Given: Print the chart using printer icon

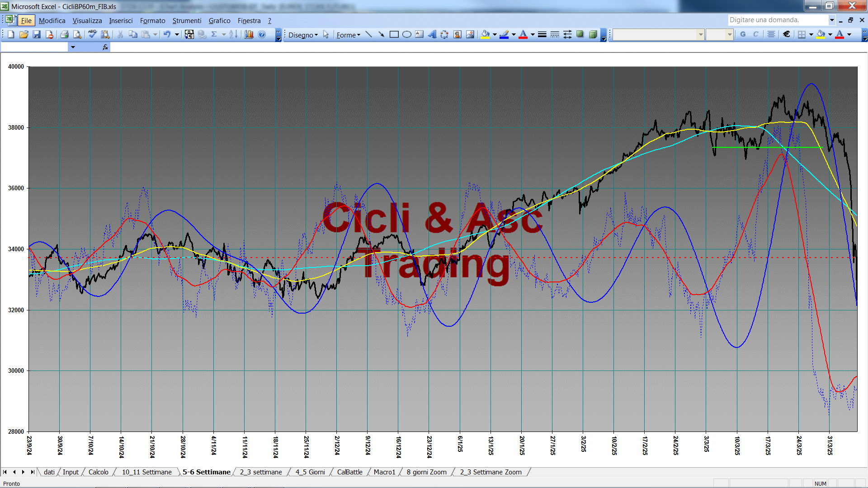Looking at the screenshot, I should point(64,34).
